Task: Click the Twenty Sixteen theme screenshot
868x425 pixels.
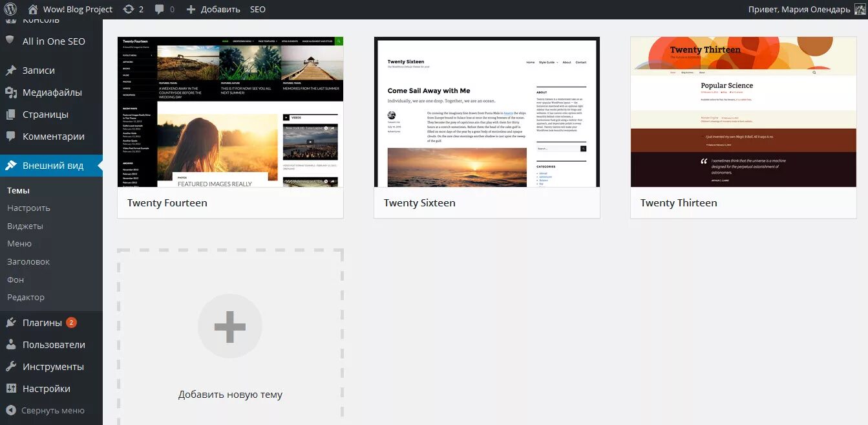Action: point(487,112)
